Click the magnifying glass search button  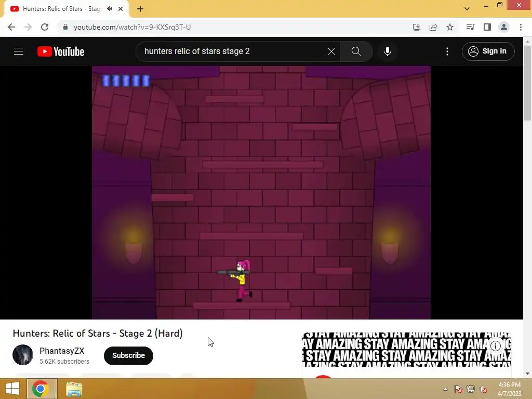pyautogui.click(x=356, y=51)
